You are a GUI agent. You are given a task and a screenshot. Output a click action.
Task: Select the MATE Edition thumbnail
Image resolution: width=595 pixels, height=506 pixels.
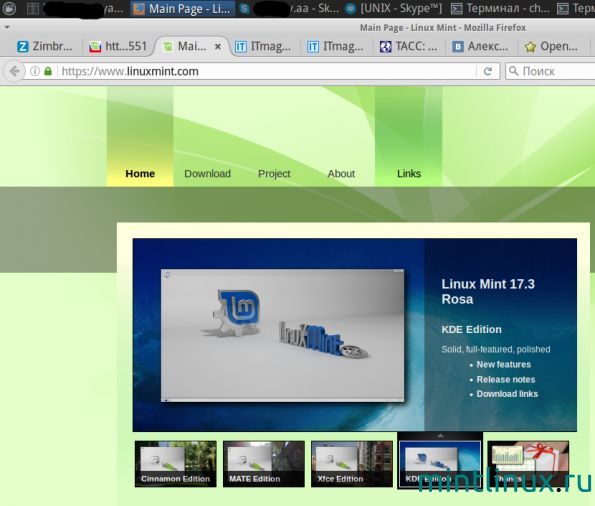264,464
